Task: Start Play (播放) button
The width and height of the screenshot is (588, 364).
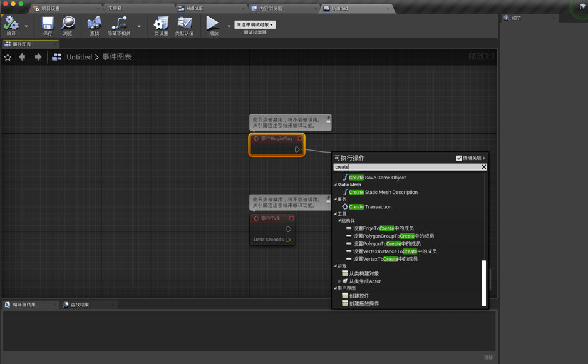Action: [x=213, y=23]
